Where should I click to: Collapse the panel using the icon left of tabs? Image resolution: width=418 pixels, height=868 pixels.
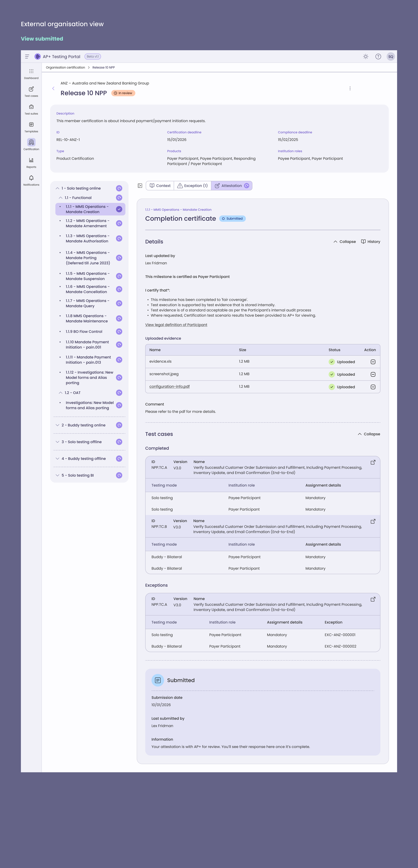(x=140, y=185)
